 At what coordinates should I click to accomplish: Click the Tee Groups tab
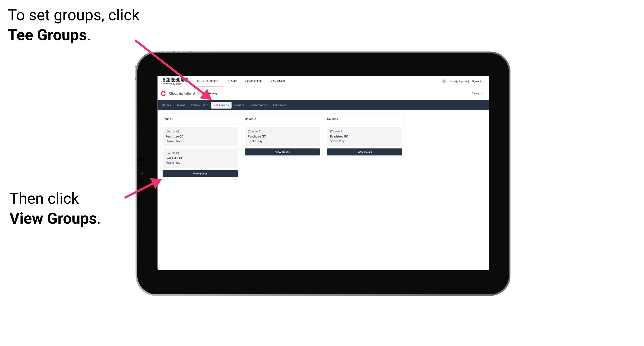(221, 105)
